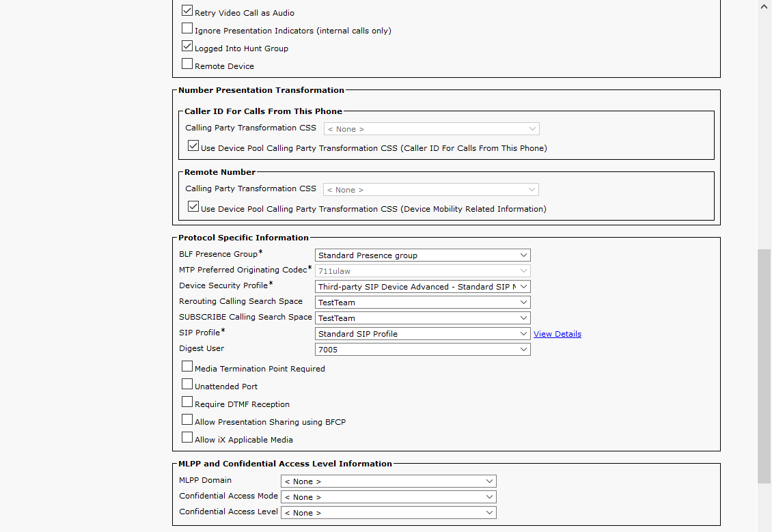Check Allow iX Applicable Media

click(187, 438)
